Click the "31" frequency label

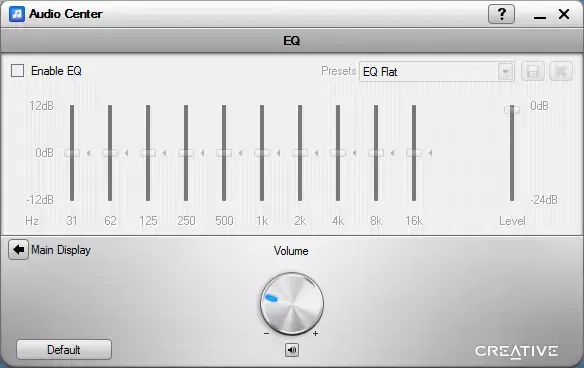72,221
